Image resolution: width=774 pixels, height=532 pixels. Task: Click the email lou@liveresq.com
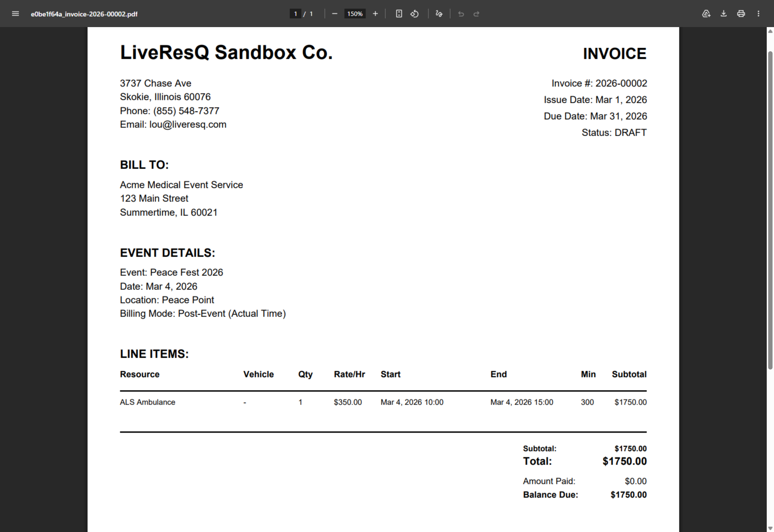point(188,125)
